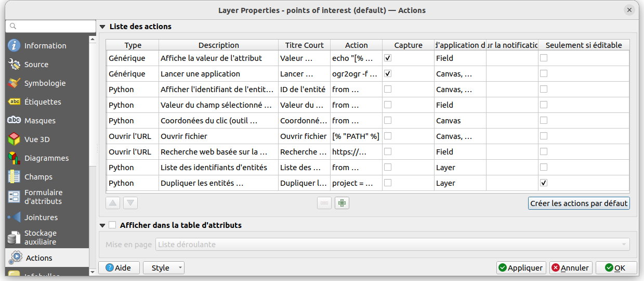Enable Capture for Liste des identifiants d'entités
This screenshot has width=644, height=281.
(x=388, y=167)
